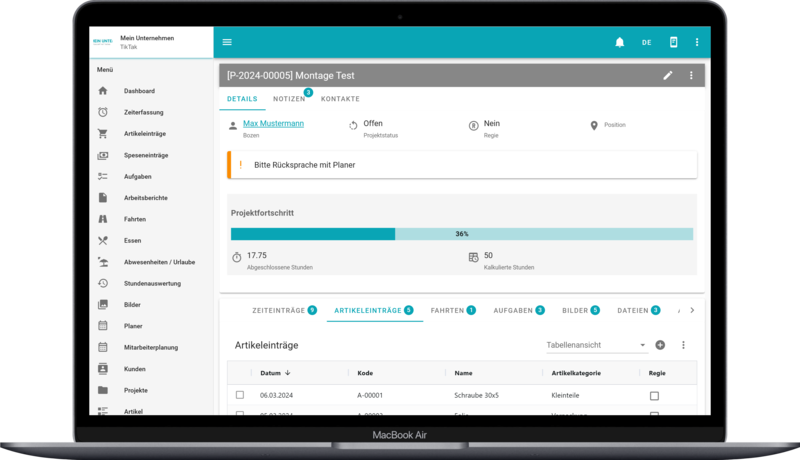Click the Abwesenheiten / Urlaub umbrella icon
This screenshot has height=460, width=800.
click(103, 262)
